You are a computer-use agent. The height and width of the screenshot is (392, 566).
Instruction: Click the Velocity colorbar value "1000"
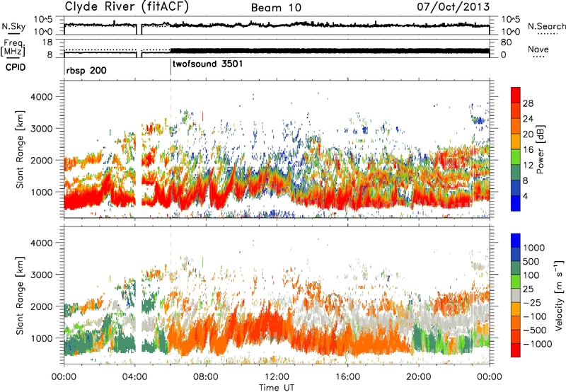(x=534, y=248)
